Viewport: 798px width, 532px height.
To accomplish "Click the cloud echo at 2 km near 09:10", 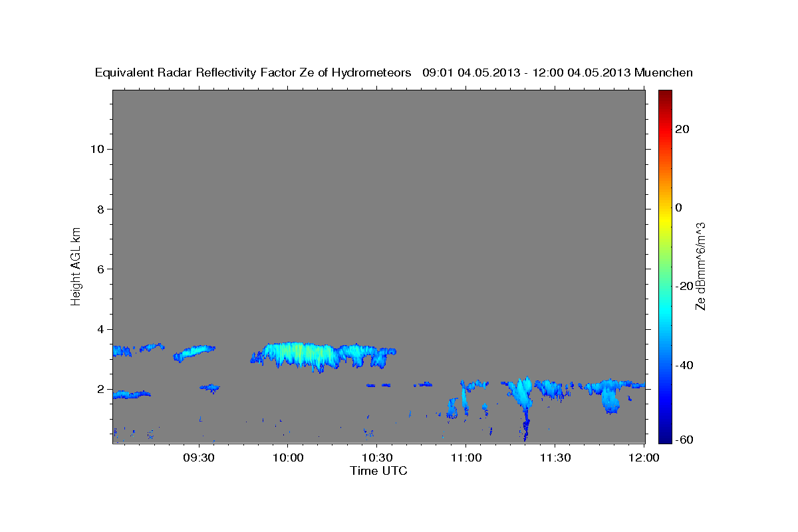I will pos(131,394).
